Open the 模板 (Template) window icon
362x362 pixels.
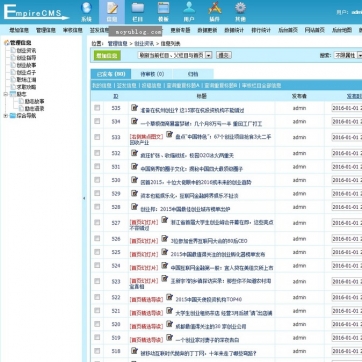point(163,8)
